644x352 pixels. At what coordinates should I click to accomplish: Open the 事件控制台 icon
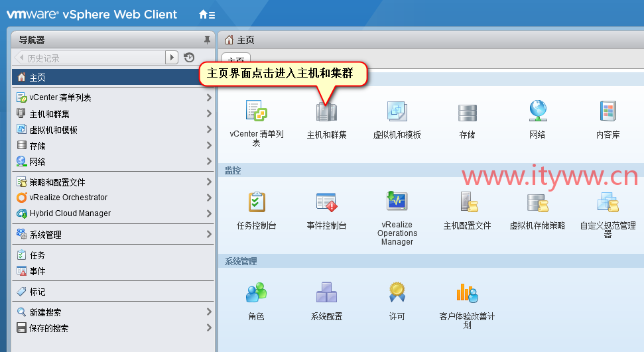[x=326, y=202]
